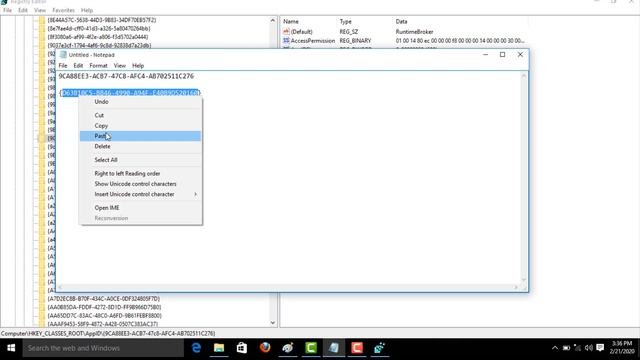The height and width of the screenshot is (360, 640).
Task: Open Notepad File menu
Action: (x=63, y=65)
